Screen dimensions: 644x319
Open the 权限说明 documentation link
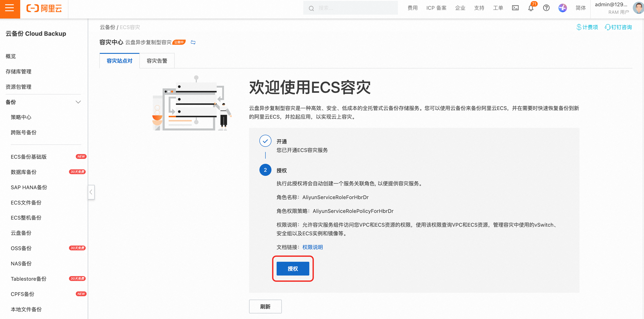[x=313, y=247]
